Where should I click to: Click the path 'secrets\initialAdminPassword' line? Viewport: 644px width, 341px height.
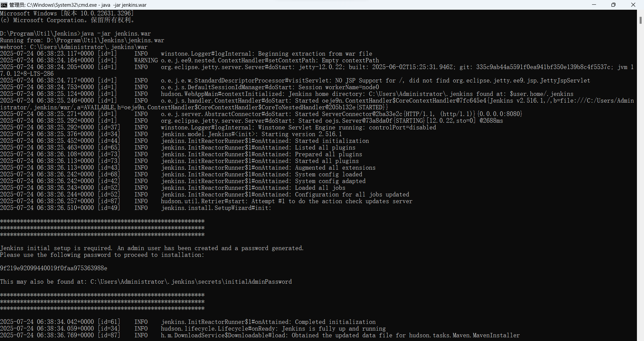tap(146, 282)
